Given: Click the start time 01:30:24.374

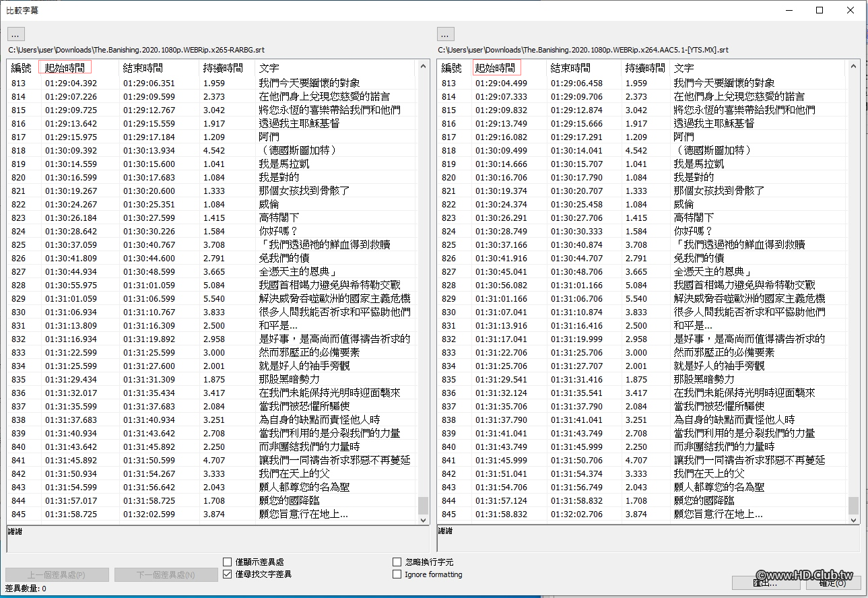Looking at the screenshot, I should click(502, 205).
